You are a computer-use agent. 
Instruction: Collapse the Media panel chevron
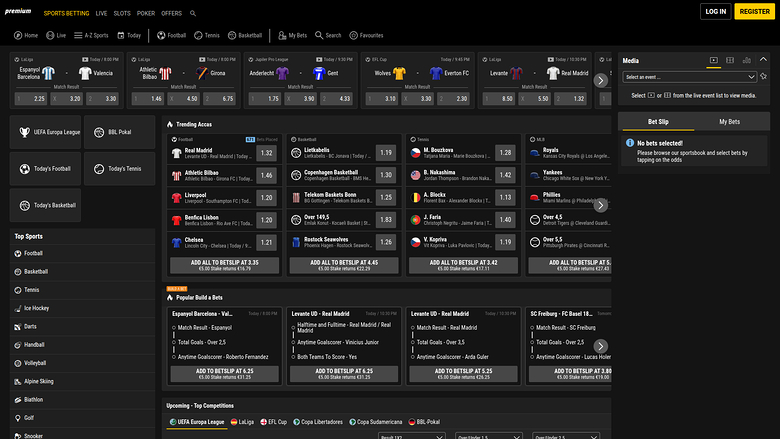(x=763, y=60)
